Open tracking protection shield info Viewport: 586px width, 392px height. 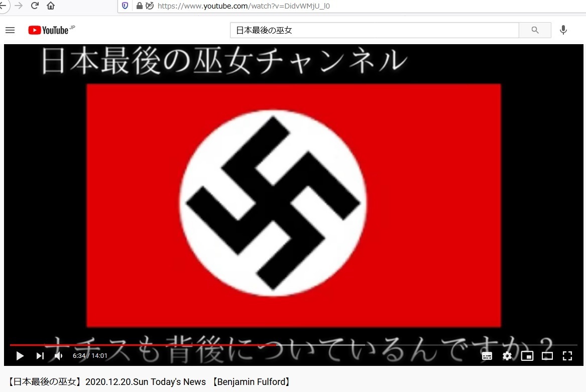point(125,6)
